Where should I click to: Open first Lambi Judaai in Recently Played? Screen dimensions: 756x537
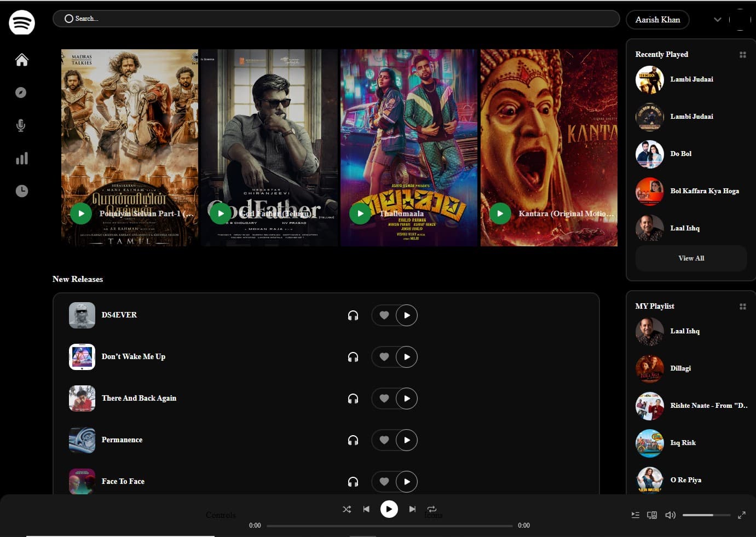point(692,79)
